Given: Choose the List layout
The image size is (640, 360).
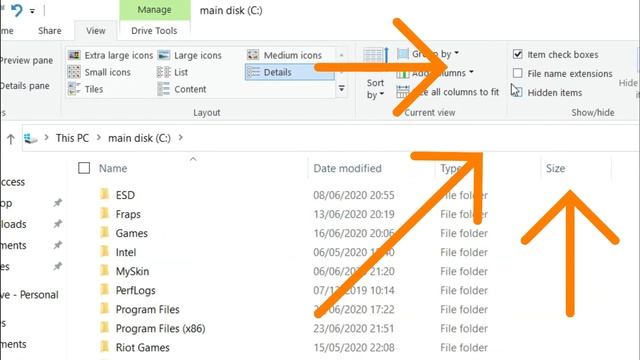Looking at the screenshot, I should 173,72.
